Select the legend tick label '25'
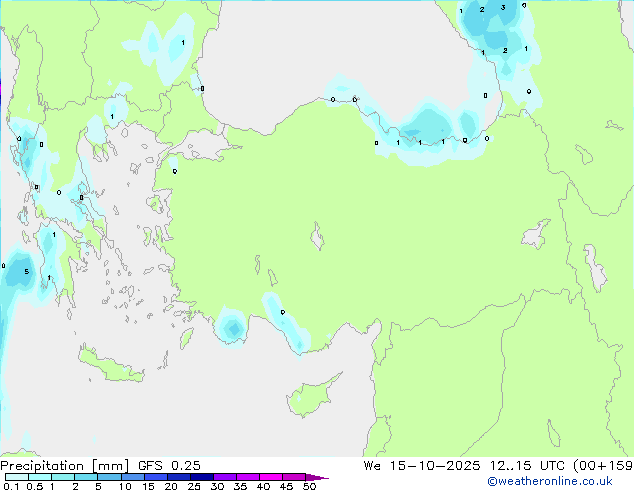Screen dimensions: 634x490 (x=194, y=486)
